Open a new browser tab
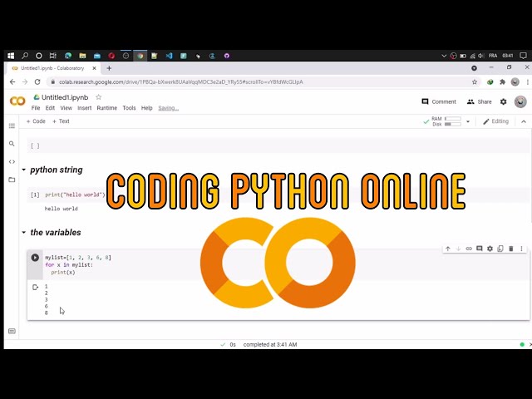This screenshot has height=399, width=532. click(x=109, y=68)
